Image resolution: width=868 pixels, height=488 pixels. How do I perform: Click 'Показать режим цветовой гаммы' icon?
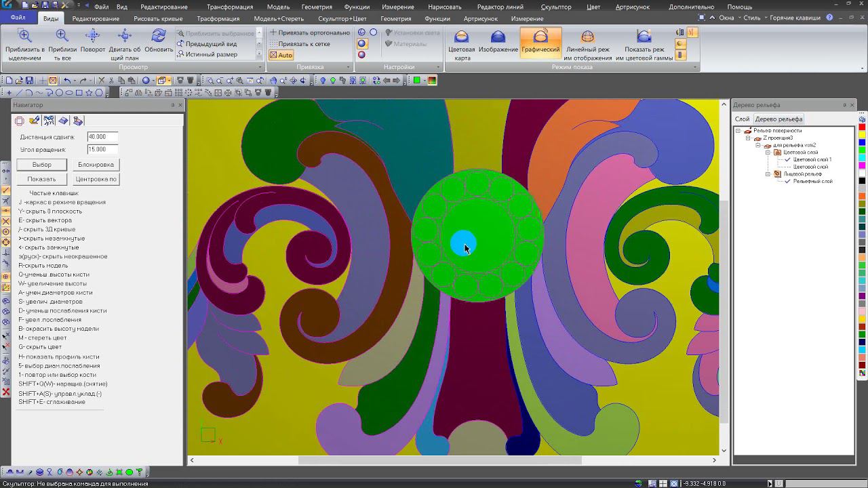coord(644,38)
